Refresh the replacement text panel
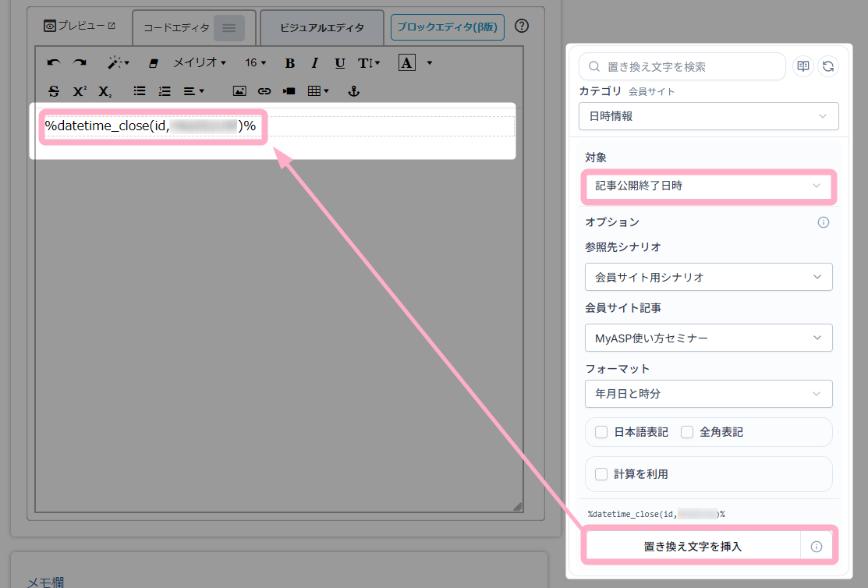This screenshot has height=588, width=868. click(x=828, y=66)
